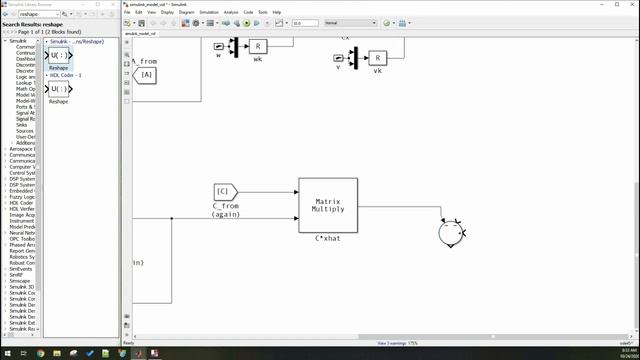Click Library Browser back arrow icon
Screen dimensions: 640x360
click(5, 14)
